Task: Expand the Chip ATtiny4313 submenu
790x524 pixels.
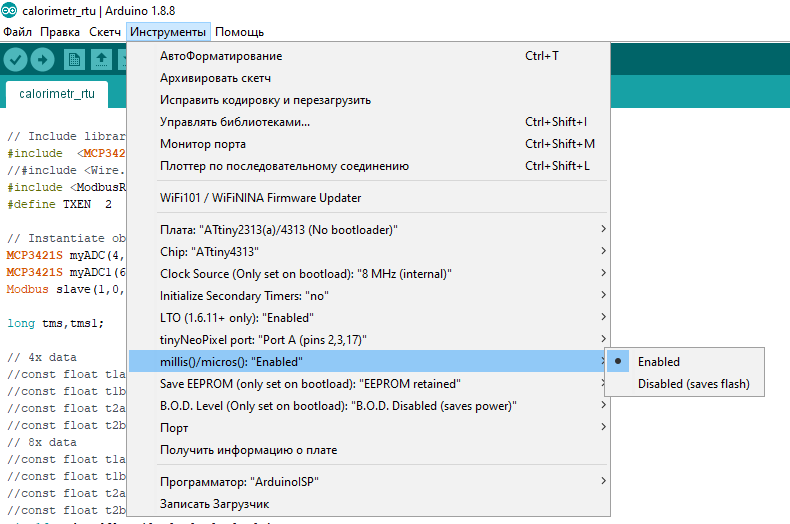Action: click(x=368, y=252)
